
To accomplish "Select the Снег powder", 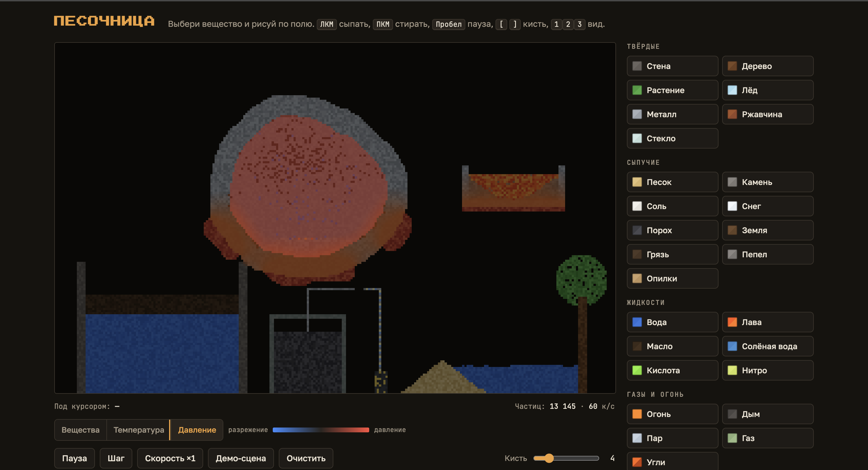I will coord(768,206).
